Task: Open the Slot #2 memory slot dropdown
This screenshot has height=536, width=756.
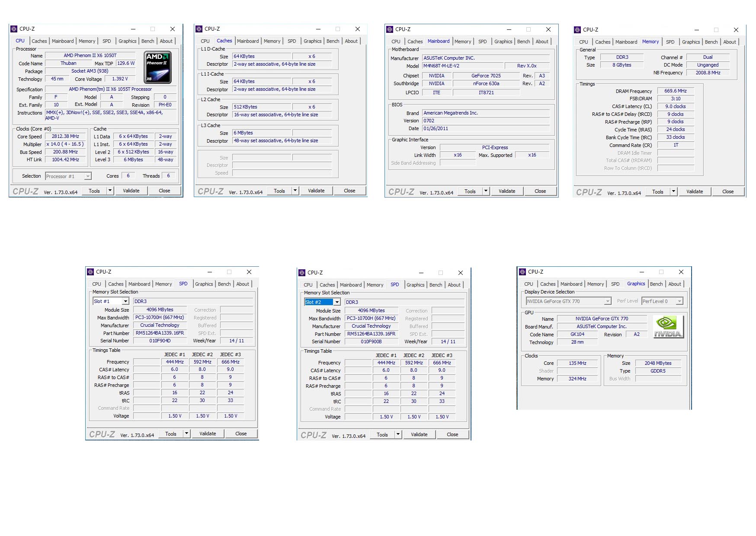Action: point(337,302)
